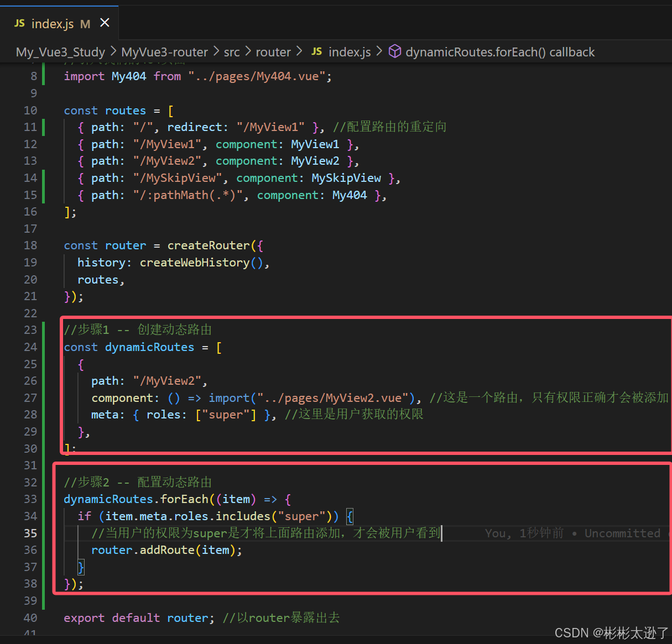Screen dimensions: 672x644
Task: Select the index.js tab
Action: [60, 24]
